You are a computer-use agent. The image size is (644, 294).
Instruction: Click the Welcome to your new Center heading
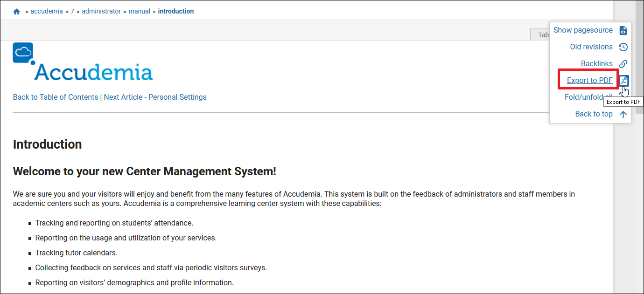(145, 171)
